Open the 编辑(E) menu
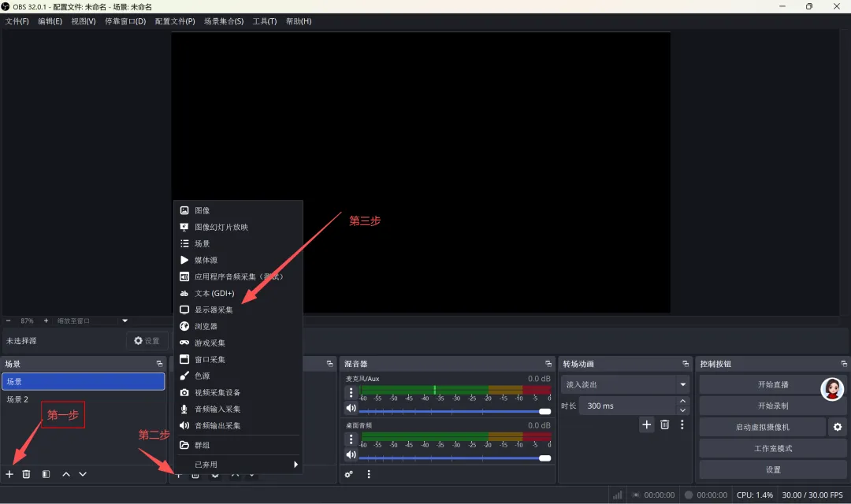851x504 pixels. click(x=50, y=21)
